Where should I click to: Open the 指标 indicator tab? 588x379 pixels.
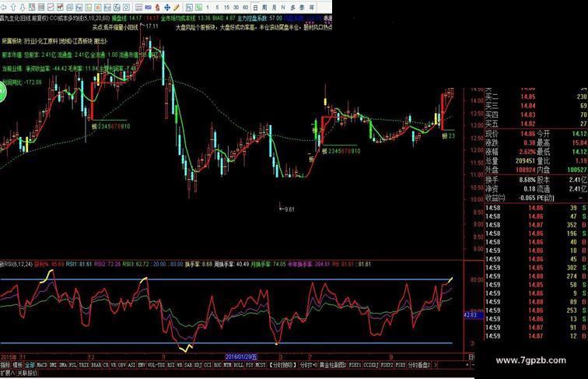click(5, 365)
